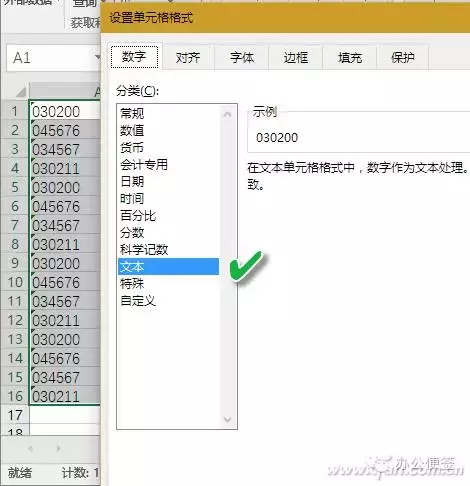
Task: Select 数值 category
Action: pos(169,130)
